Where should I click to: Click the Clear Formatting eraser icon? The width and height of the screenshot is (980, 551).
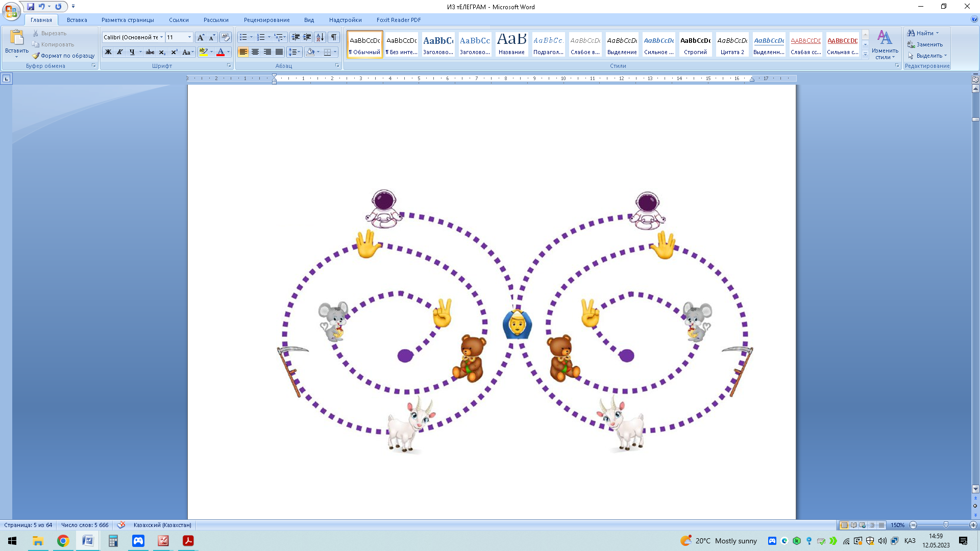[225, 37]
